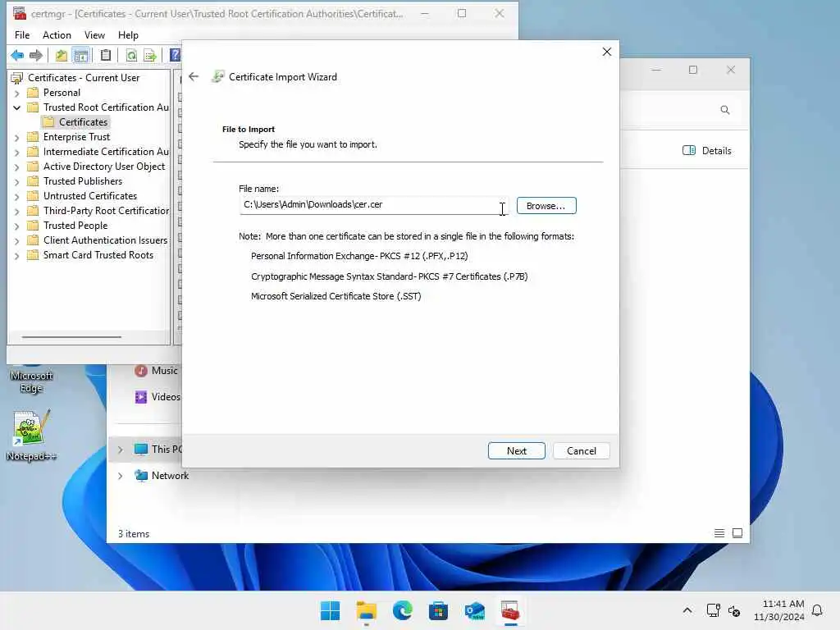Image resolution: width=840 pixels, height=630 pixels.
Task: Click the muted volume tray icon
Action: [x=734, y=610]
